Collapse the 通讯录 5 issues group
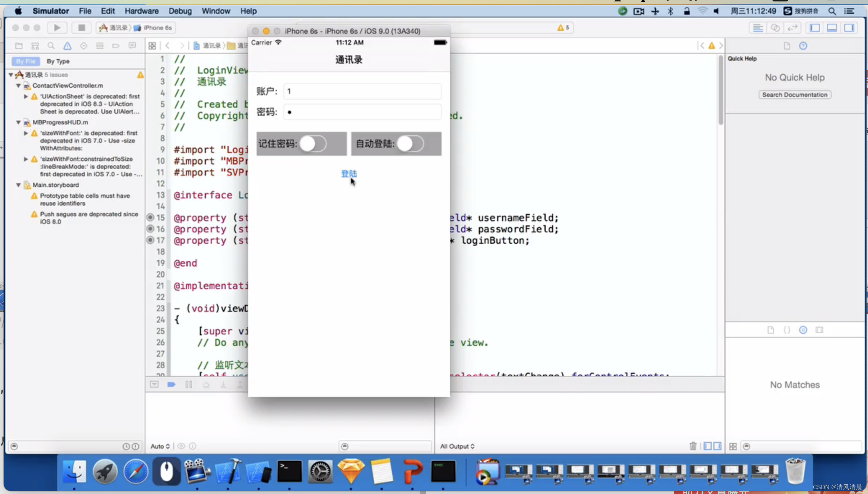The height and width of the screenshot is (494, 868). 11,75
